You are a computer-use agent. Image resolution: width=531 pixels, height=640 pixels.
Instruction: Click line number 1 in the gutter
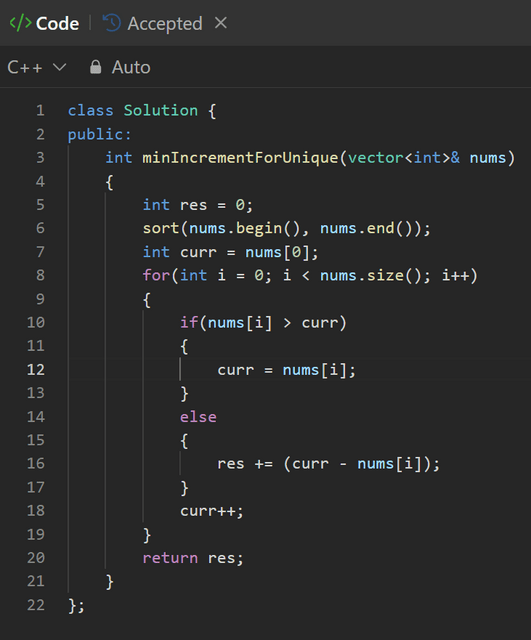click(x=40, y=111)
